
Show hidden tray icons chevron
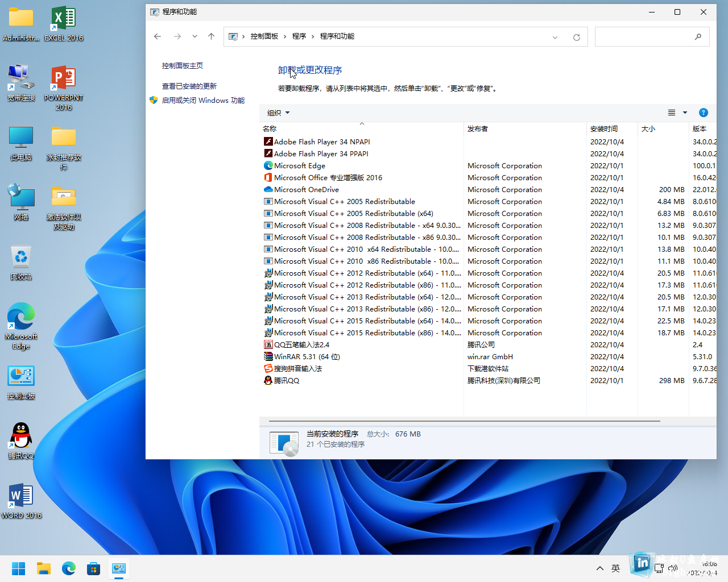[599, 568]
